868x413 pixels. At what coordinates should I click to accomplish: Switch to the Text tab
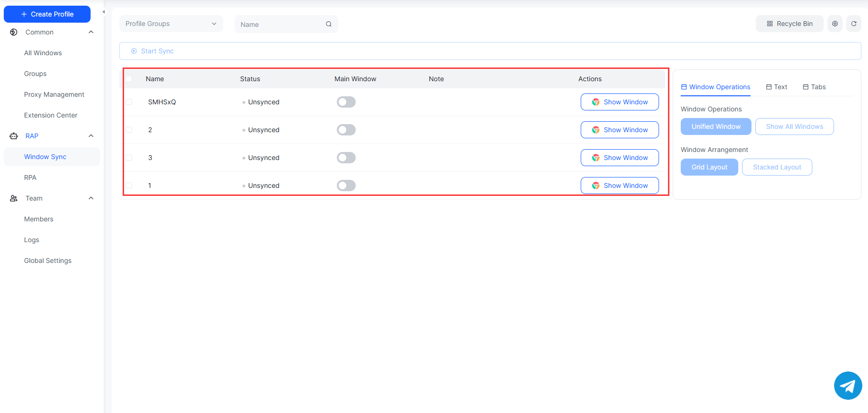click(x=776, y=87)
